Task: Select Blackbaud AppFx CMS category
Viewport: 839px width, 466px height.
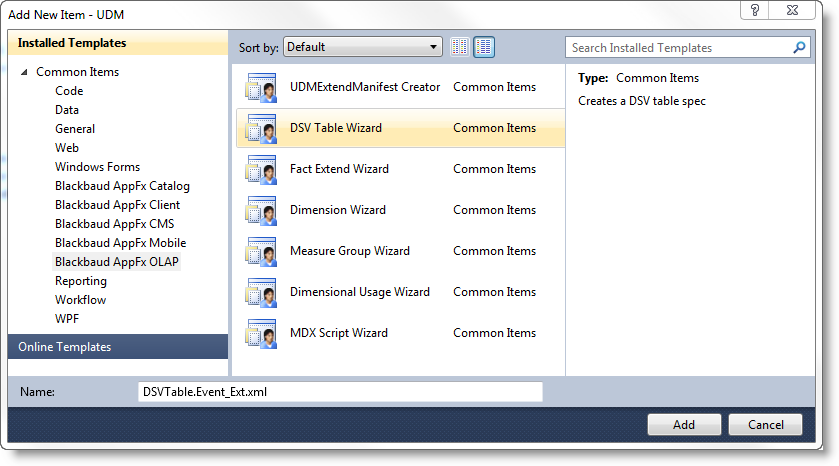Action: 115,224
